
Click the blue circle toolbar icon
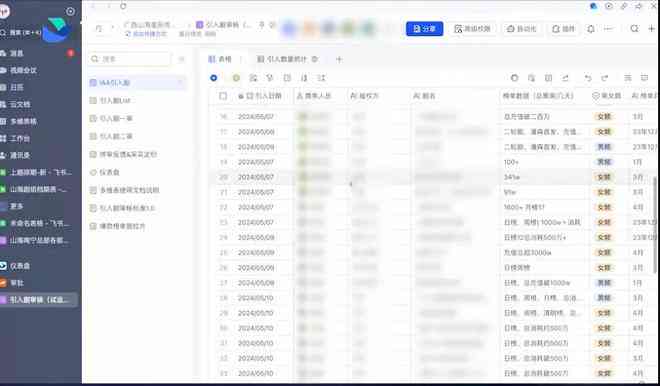214,78
